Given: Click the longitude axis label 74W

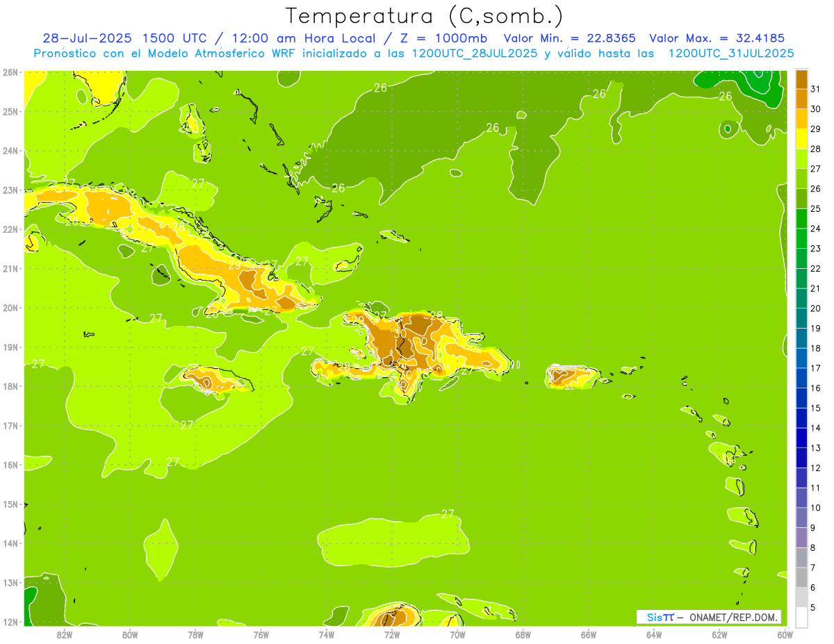Looking at the screenshot, I should [326, 634].
